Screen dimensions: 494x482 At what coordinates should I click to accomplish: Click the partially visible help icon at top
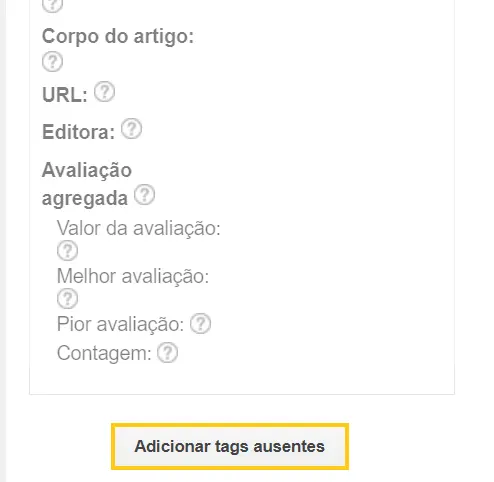(52, 5)
